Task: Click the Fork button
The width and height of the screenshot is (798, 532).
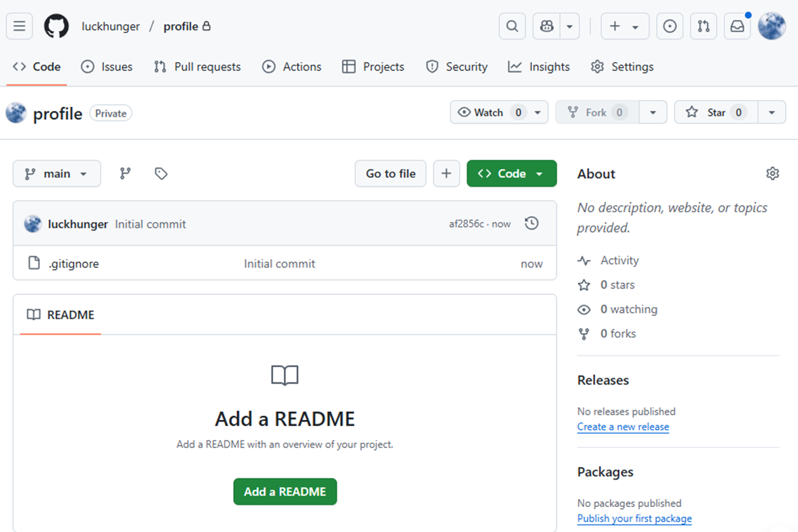Action: [597, 112]
